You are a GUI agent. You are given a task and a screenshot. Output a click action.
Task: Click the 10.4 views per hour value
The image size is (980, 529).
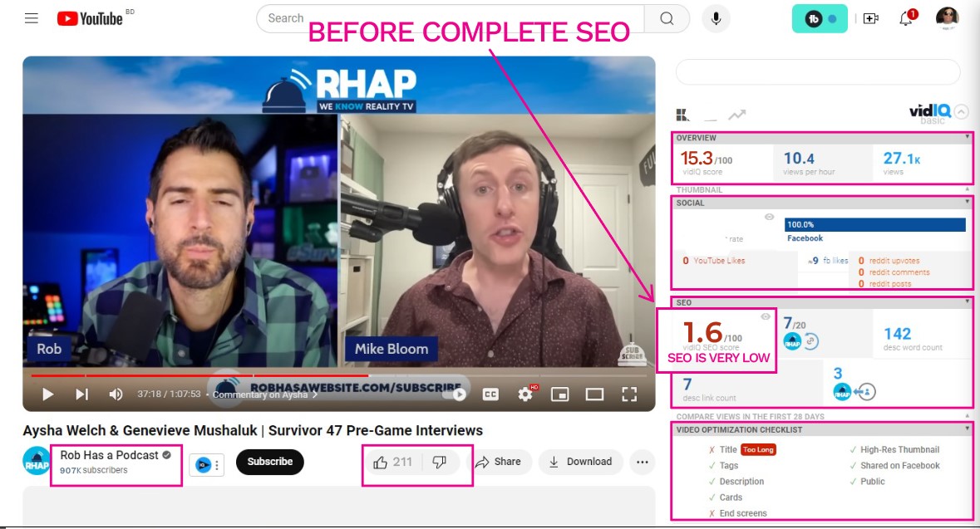point(799,159)
